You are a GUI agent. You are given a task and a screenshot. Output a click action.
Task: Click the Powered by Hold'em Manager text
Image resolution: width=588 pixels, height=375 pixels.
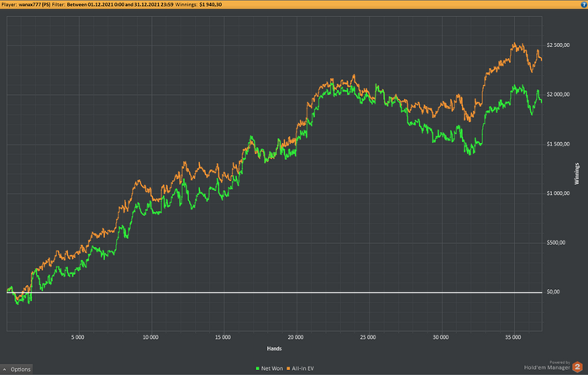point(547,366)
